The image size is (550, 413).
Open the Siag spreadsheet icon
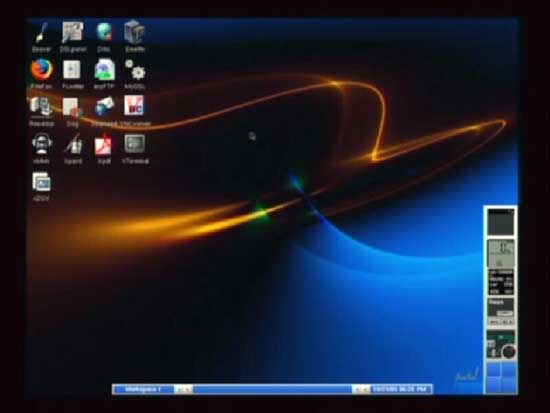point(72,107)
